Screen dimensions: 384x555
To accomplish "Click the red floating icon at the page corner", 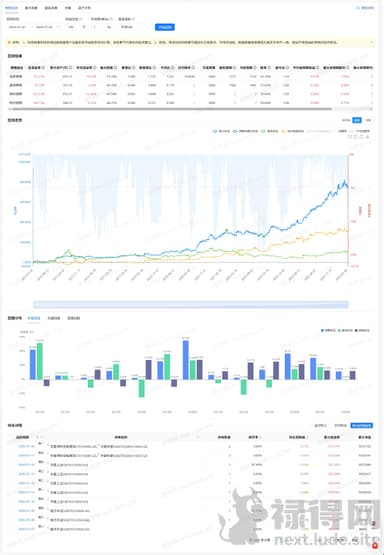I will 375,546.
